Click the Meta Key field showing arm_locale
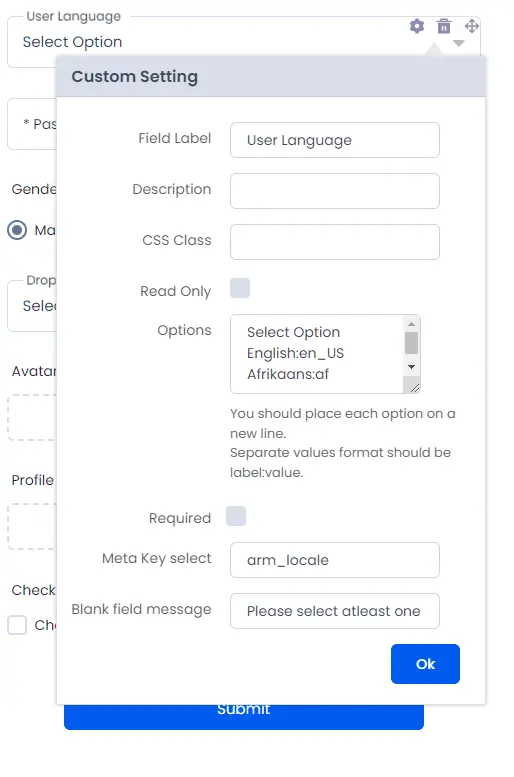The image size is (514, 777). point(335,560)
